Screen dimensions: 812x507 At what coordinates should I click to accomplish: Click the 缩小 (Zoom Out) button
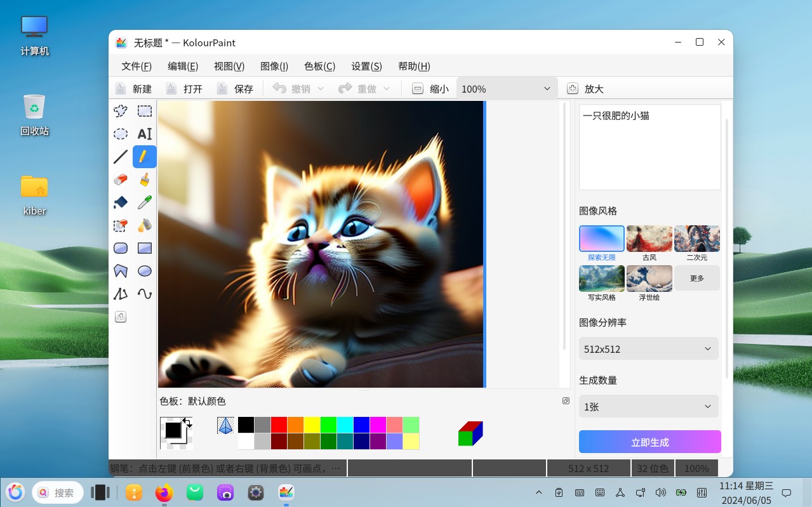pyautogui.click(x=430, y=89)
